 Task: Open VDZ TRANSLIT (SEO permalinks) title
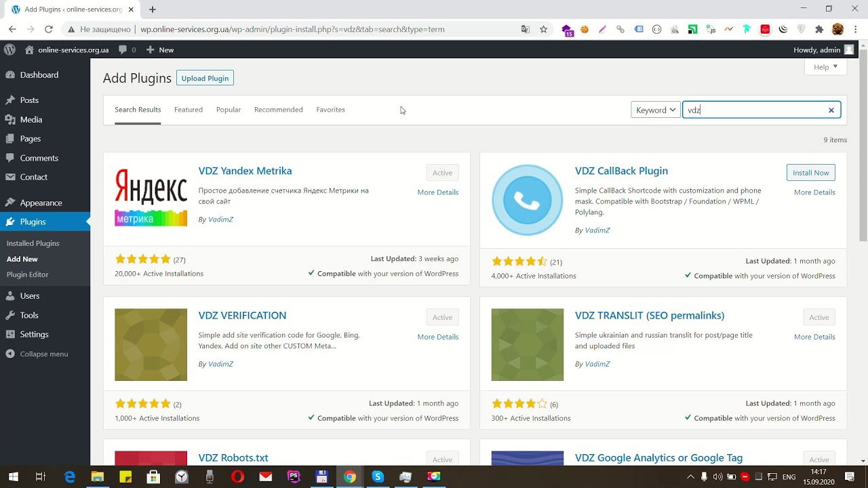tap(650, 316)
